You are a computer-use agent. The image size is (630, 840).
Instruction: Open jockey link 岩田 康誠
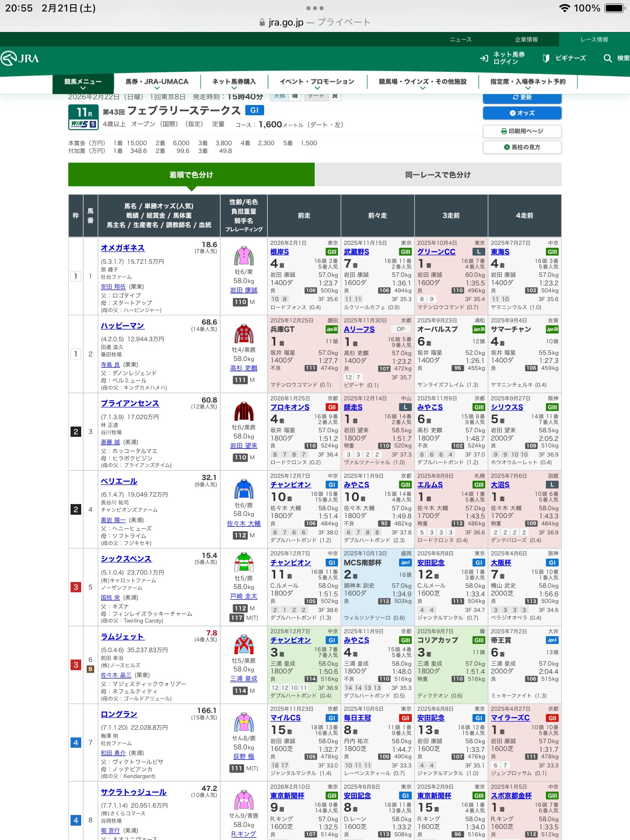tap(244, 290)
